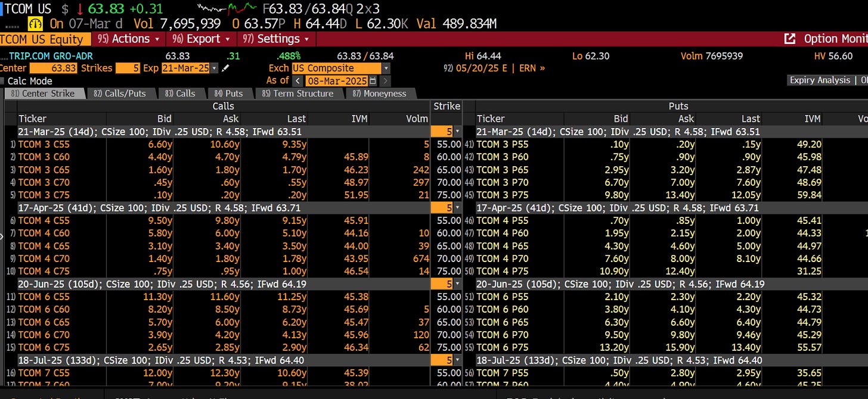Select the TCOM 4 P75 put row ticker
868x399 pixels.
pyautogui.click(x=503, y=272)
